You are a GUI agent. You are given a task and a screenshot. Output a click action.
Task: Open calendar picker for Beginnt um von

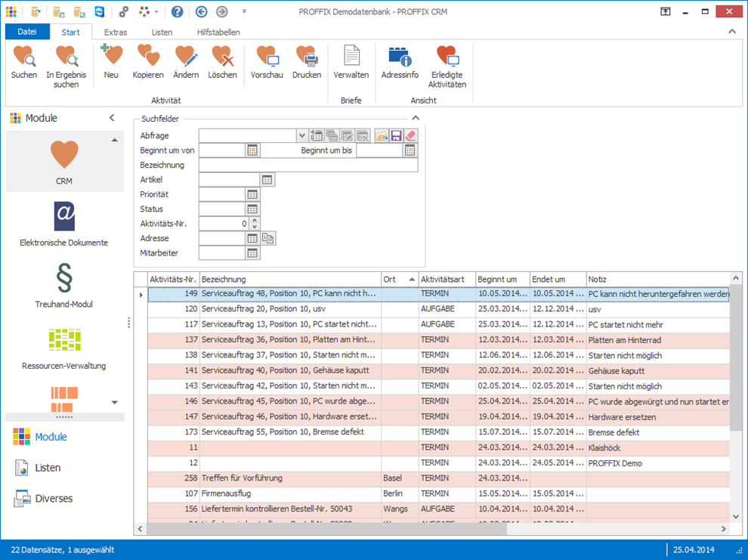pyautogui.click(x=252, y=150)
